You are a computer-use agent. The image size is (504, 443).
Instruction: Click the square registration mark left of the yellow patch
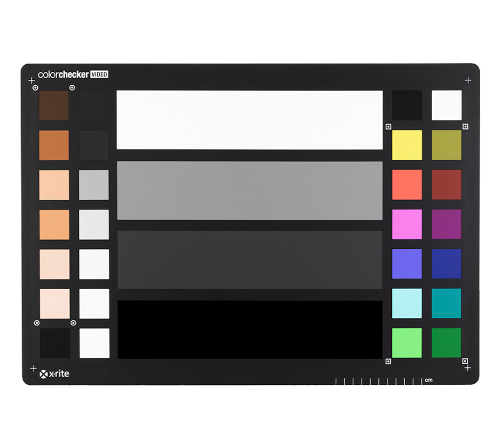(x=388, y=127)
